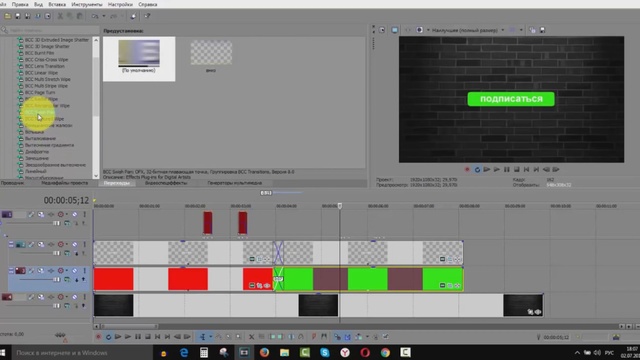The width and height of the screenshot is (640, 360).
Task: Open the Правка menu
Action: tap(20, 4)
